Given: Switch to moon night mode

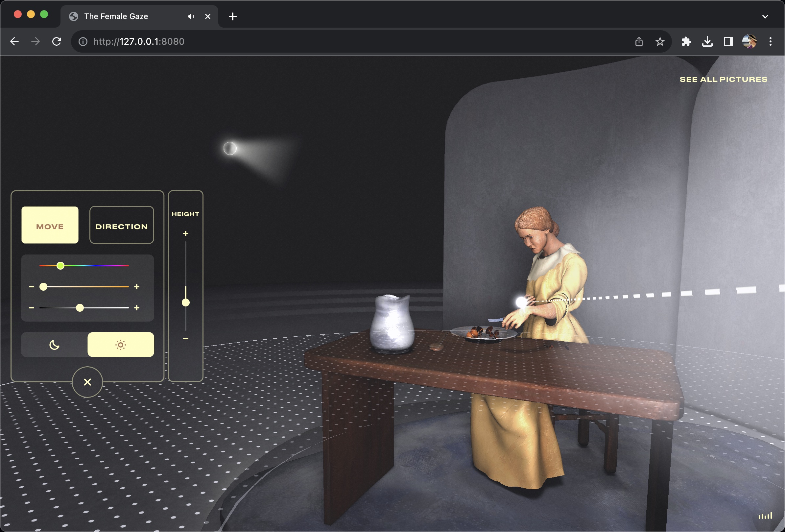Looking at the screenshot, I should (x=54, y=345).
